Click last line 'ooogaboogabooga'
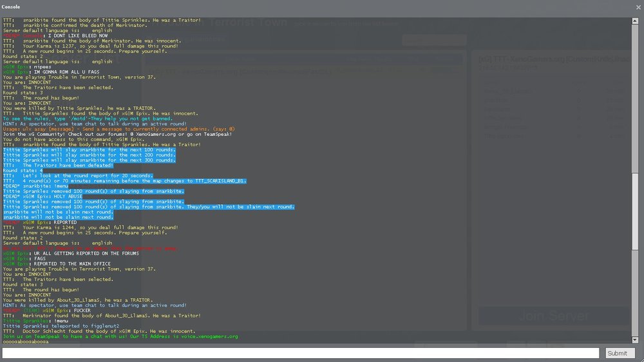 coord(26,341)
